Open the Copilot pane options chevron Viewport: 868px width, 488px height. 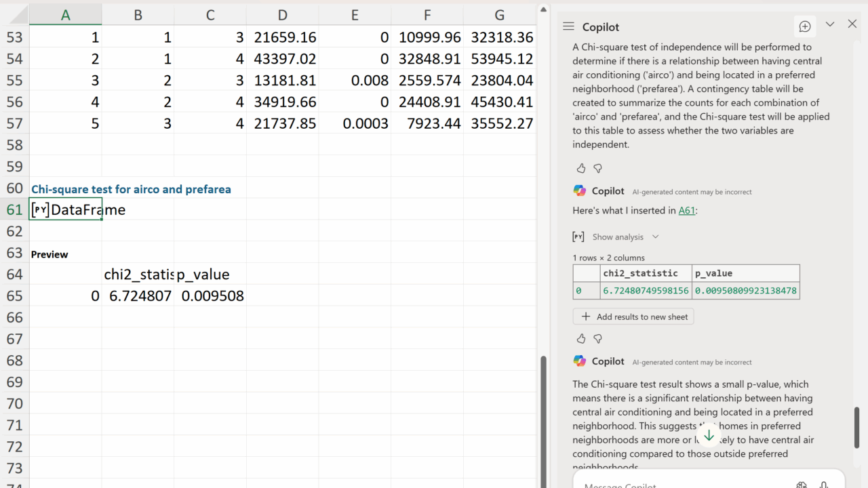pos(829,24)
